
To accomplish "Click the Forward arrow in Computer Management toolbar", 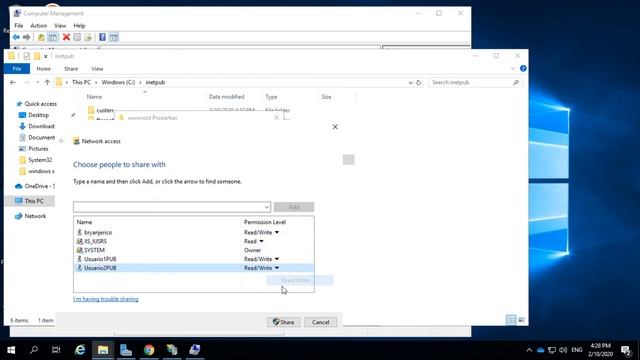I will pos(27,37).
